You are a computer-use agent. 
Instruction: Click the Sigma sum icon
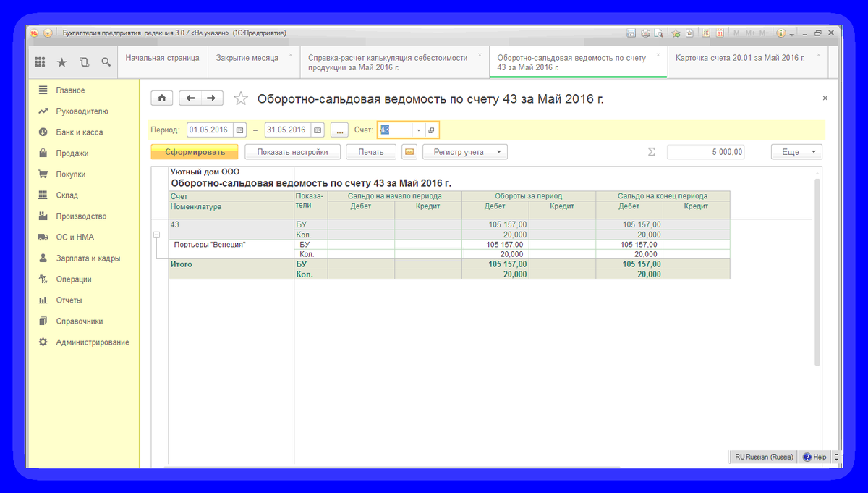click(651, 152)
